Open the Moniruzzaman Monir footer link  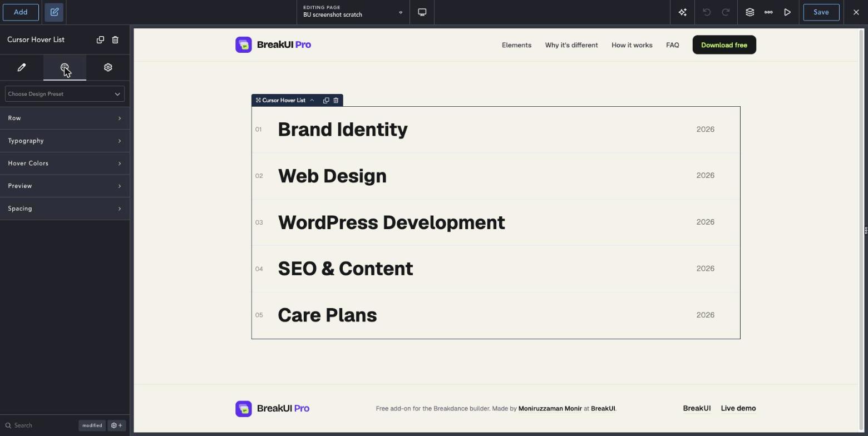[x=550, y=409]
